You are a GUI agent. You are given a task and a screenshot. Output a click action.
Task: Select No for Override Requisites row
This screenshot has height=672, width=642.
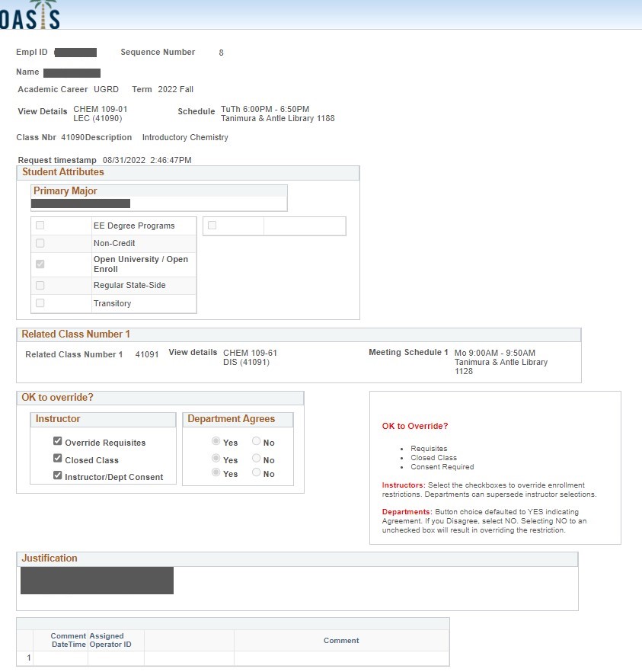click(257, 442)
